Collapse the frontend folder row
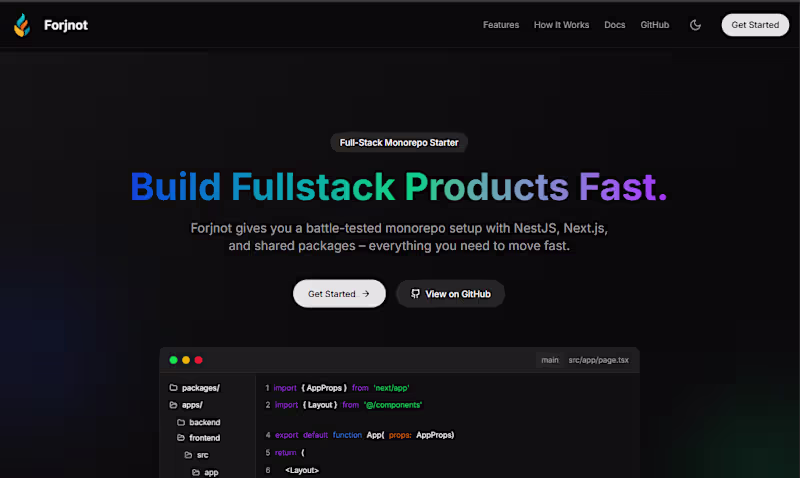 point(198,438)
